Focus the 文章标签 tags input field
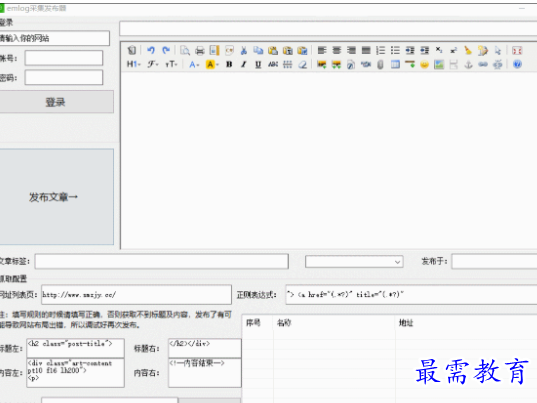The image size is (537, 403). (x=162, y=262)
